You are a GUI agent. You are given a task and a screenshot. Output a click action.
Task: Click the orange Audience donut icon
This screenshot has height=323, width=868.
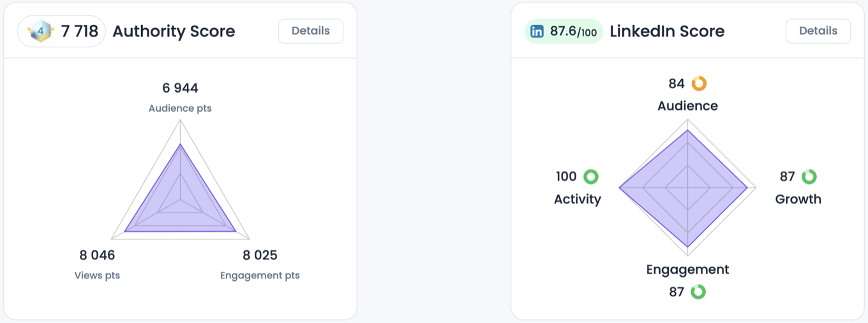700,84
